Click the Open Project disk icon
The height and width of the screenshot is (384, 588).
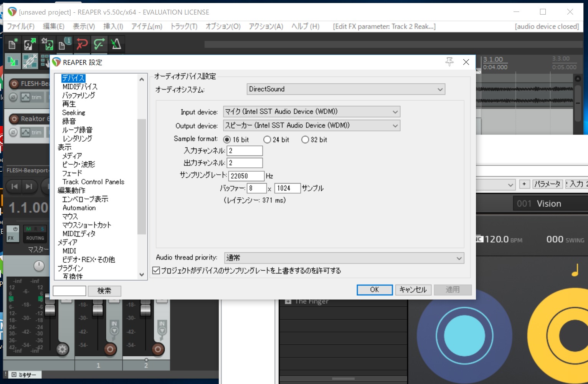click(30, 44)
